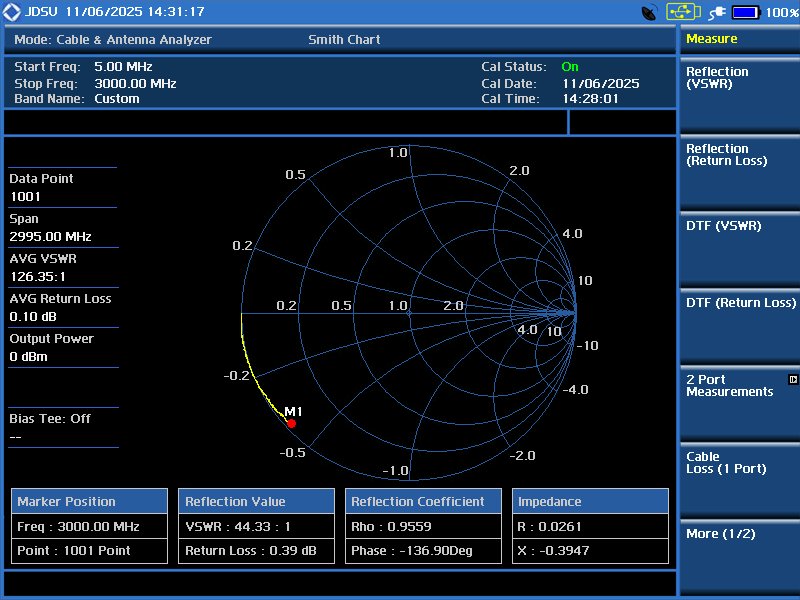Click the GPS satellite status icon
This screenshot has height=600, width=800.
coord(649,12)
